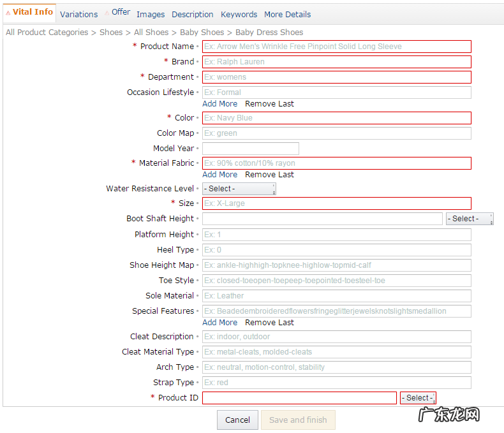Focus the Size input field
Viewport: 504px width, 433px height.
337,203
